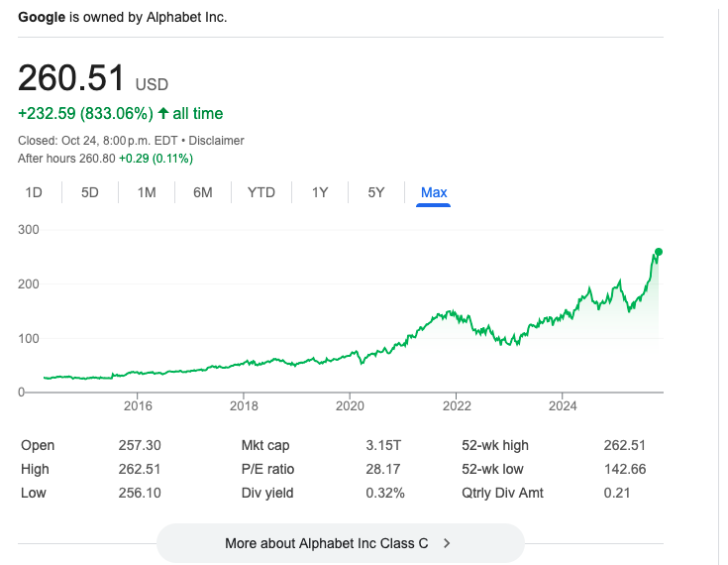Click the Mkt cap value 3.15T
This screenshot has height=565, width=728.
(383, 445)
